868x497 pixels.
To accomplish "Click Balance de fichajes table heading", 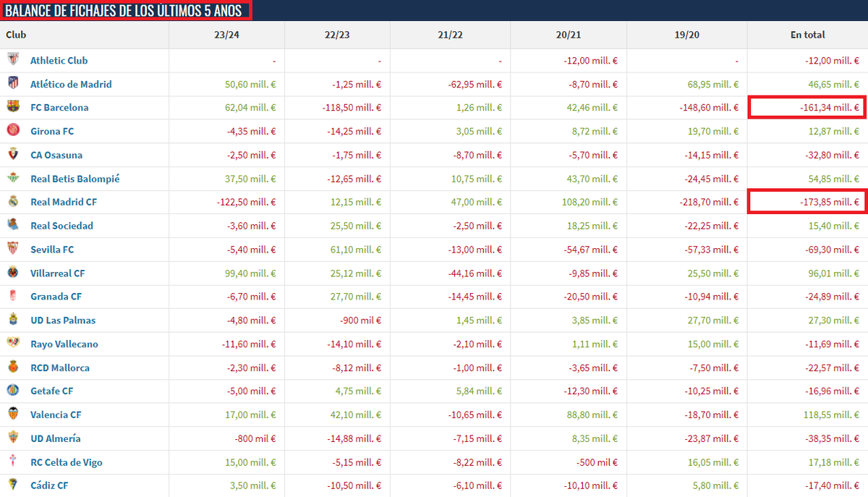I will [124, 11].
